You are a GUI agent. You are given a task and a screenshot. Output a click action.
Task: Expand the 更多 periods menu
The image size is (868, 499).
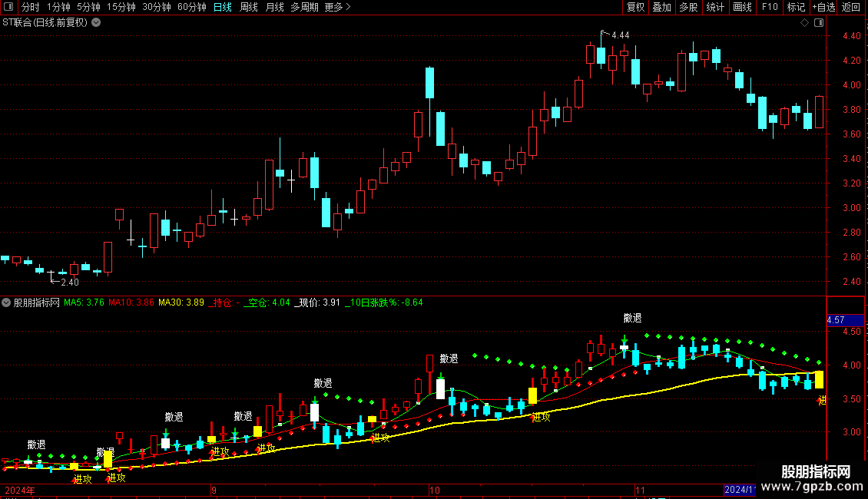(x=338, y=7)
